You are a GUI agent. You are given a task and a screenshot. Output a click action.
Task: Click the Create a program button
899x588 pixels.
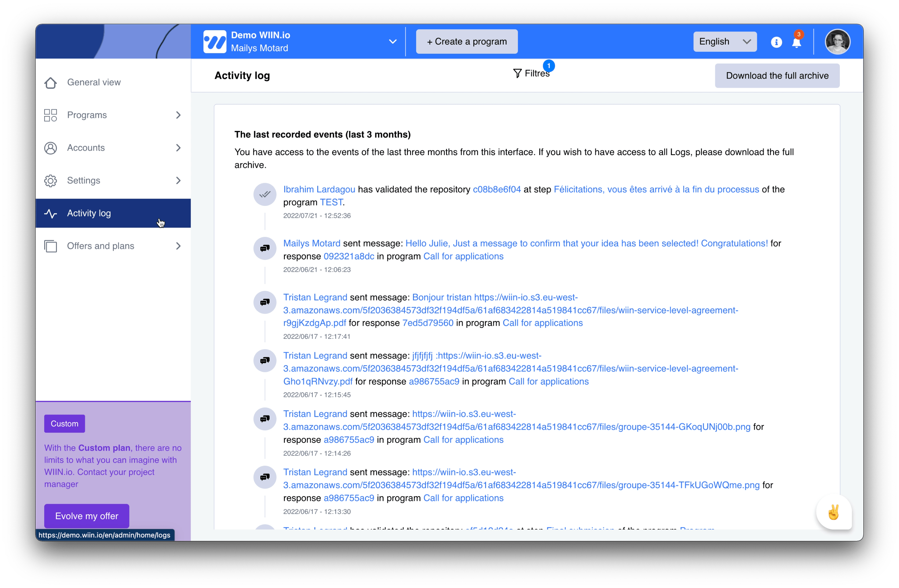pos(466,41)
